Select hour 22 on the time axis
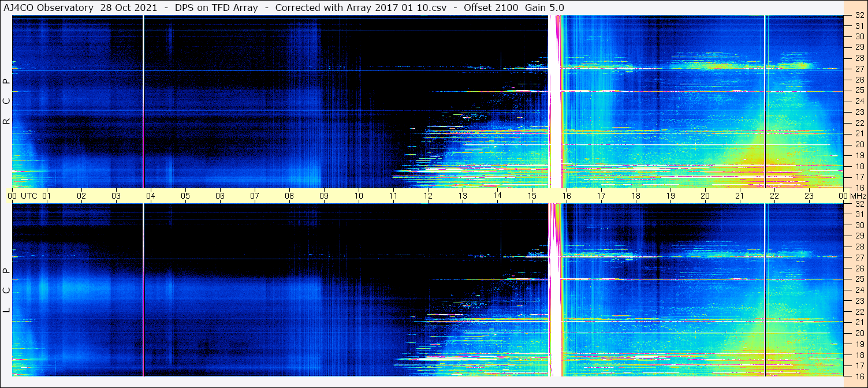Image resolution: width=868 pixels, height=388 pixels. (774, 196)
